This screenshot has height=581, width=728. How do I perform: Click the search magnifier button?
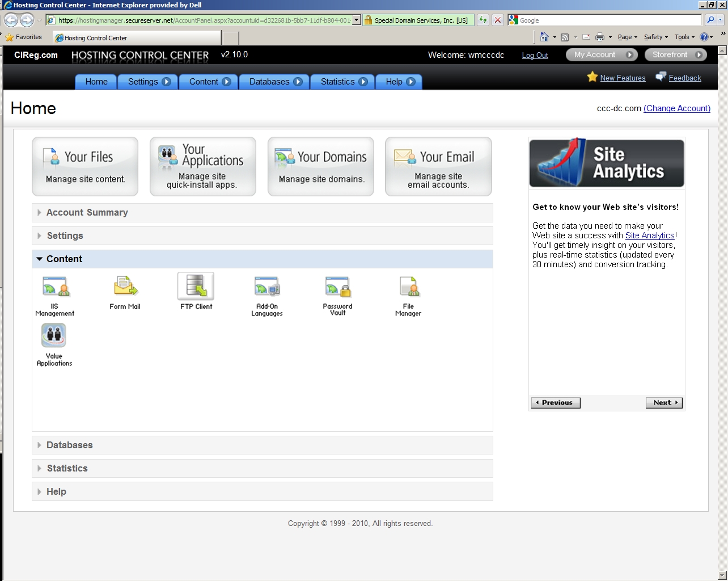[x=710, y=20]
